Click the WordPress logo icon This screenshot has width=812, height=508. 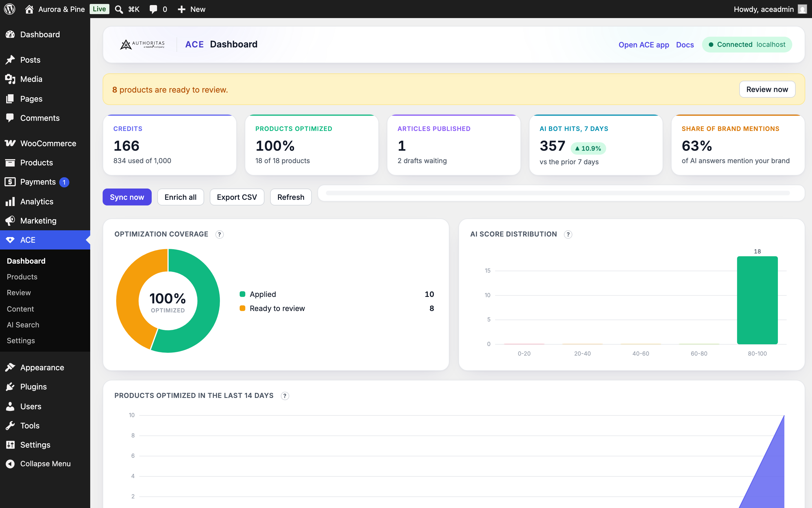(x=9, y=9)
